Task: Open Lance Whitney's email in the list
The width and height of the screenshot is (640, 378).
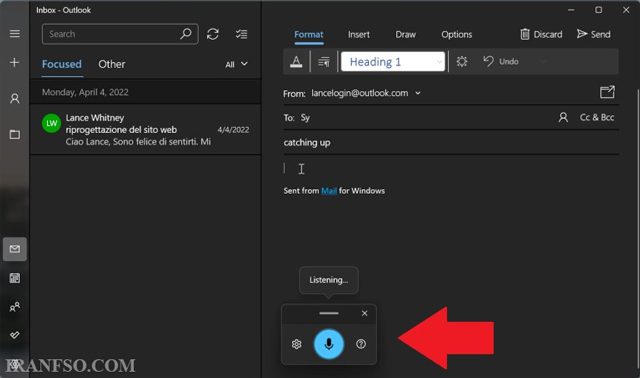Action: 145,129
